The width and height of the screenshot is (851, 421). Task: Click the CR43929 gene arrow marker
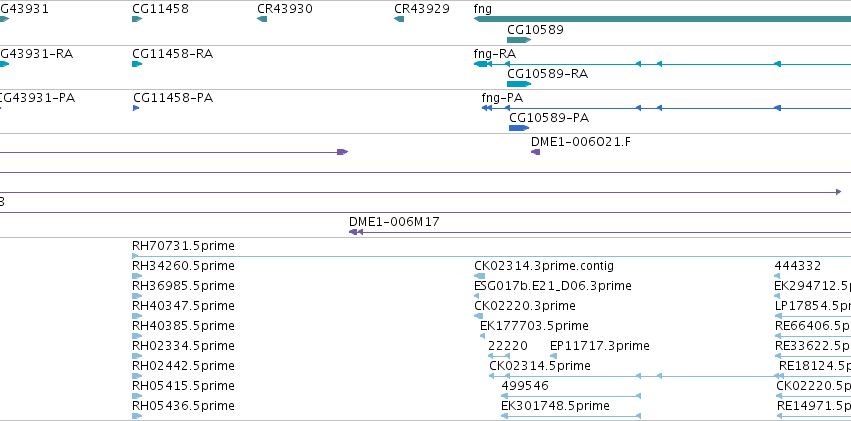pos(399,19)
